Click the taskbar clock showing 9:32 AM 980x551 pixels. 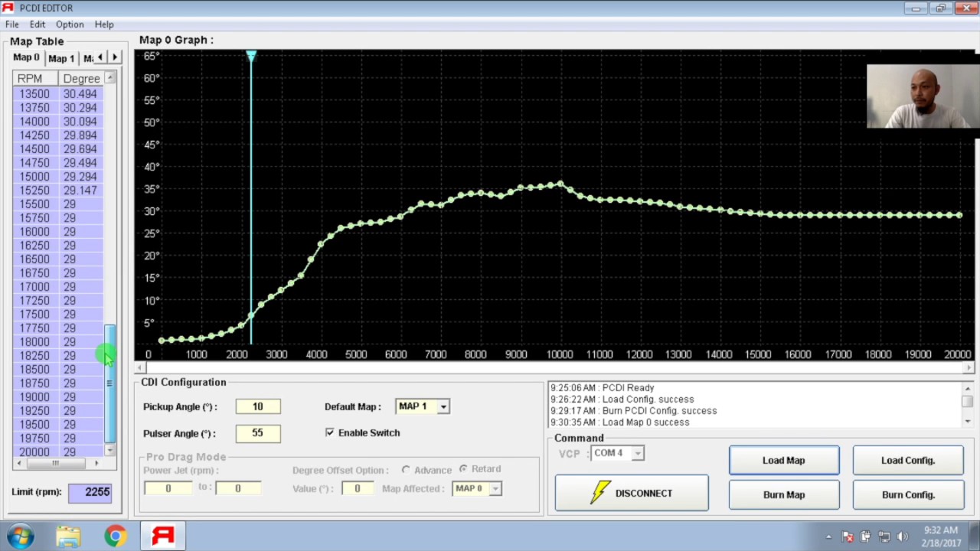click(x=941, y=536)
